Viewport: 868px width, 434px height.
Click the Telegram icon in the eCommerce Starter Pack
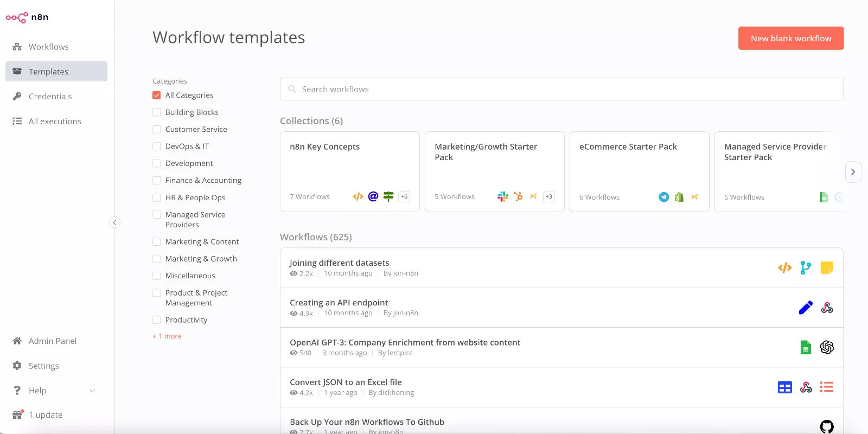[663, 197]
